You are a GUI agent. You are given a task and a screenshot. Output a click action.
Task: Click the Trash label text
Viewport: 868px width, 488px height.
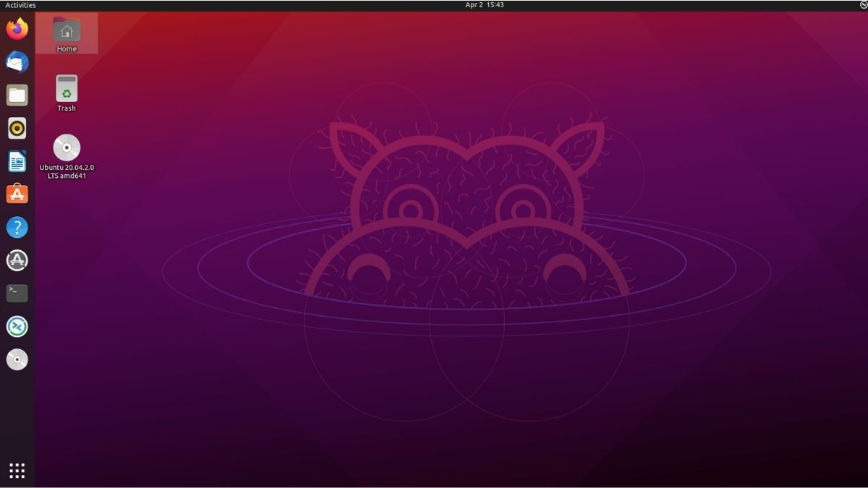(66, 108)
